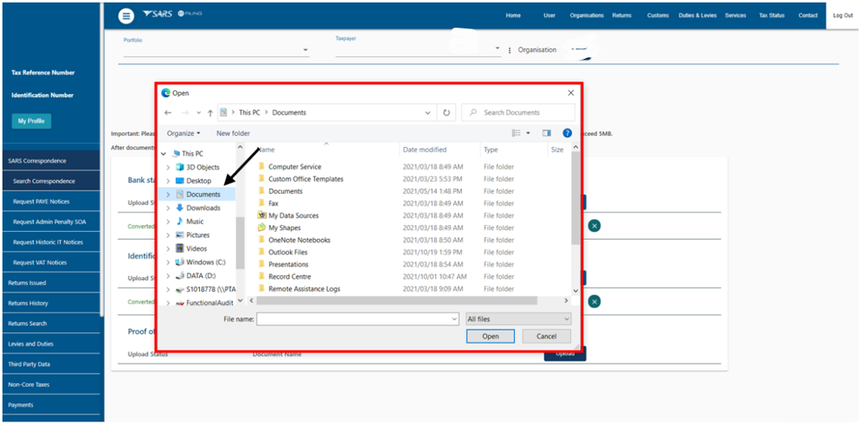Click the hamburger menu icon beside SARS logo
This screenshot has height=424, width=868.
126,16
